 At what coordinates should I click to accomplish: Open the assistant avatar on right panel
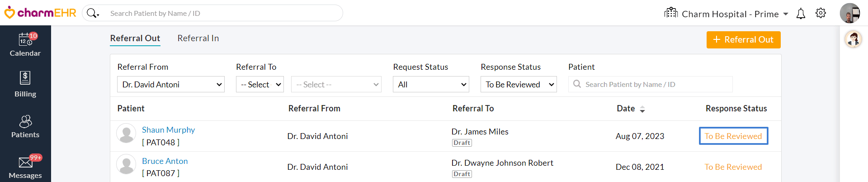(853, 39)
